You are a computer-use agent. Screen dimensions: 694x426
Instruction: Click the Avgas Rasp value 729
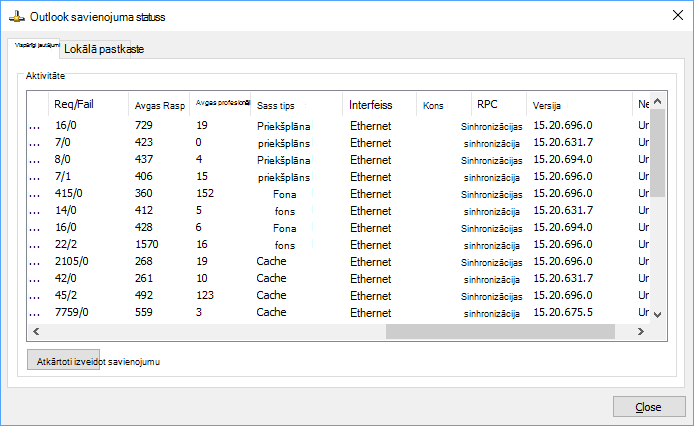point(144,125)
